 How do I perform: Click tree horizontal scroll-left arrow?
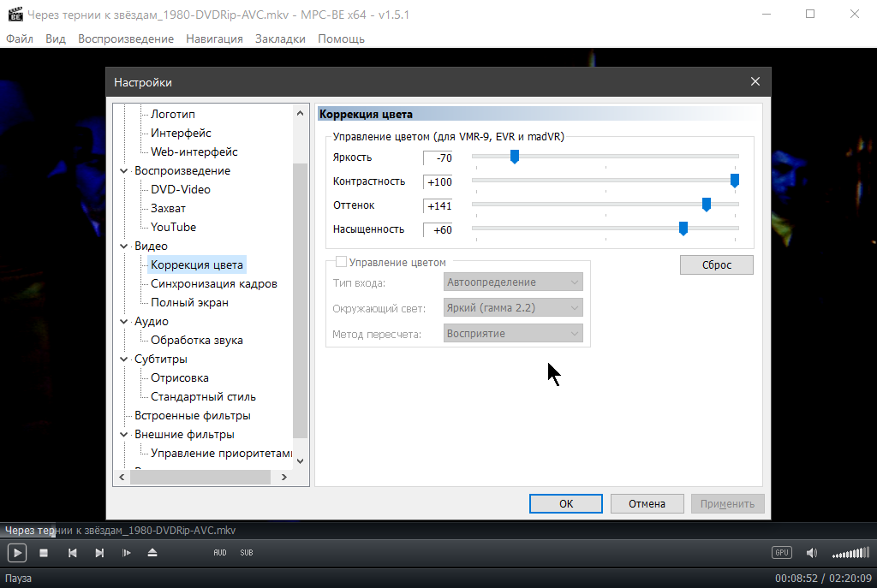pyautogui.click(x=122, y=478)
